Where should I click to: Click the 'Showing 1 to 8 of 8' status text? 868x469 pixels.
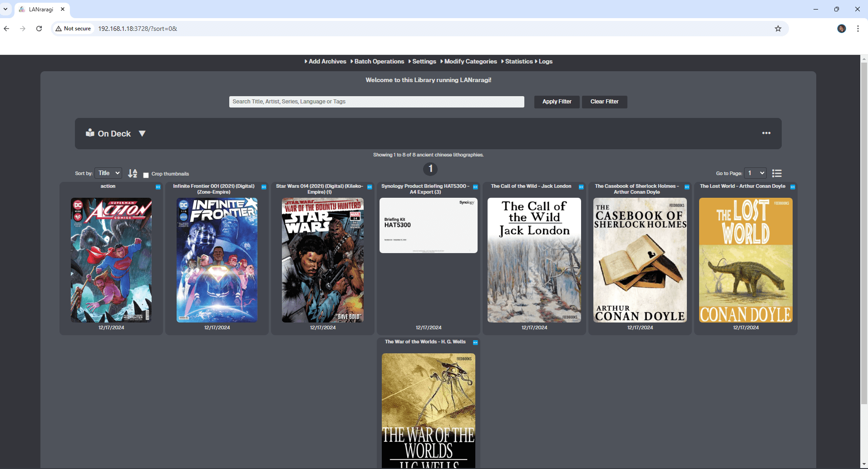(x=428, y=155)
